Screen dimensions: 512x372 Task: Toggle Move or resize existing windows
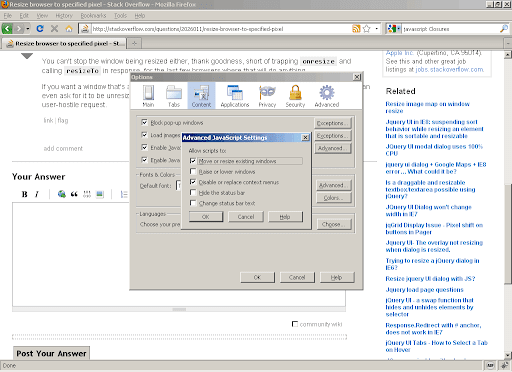pyautogui.click(x=193, y=161)
